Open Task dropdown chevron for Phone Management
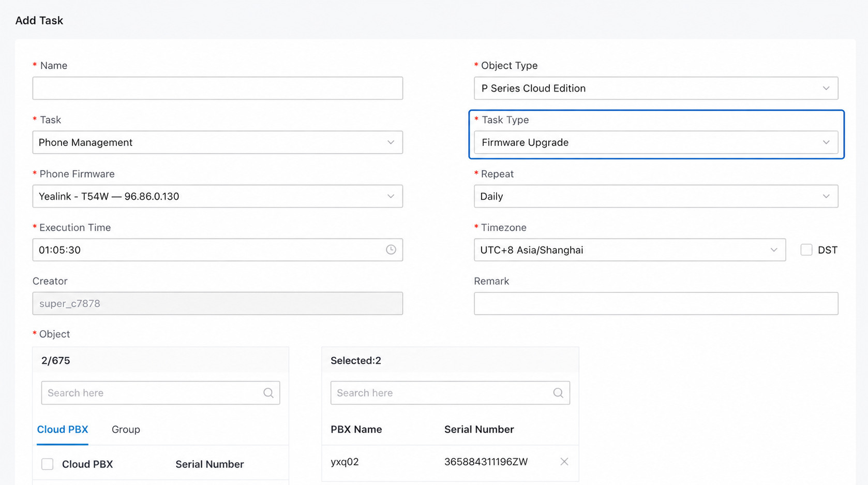The width and height of the screenshot is (868, 485). (x=391, y=142)
